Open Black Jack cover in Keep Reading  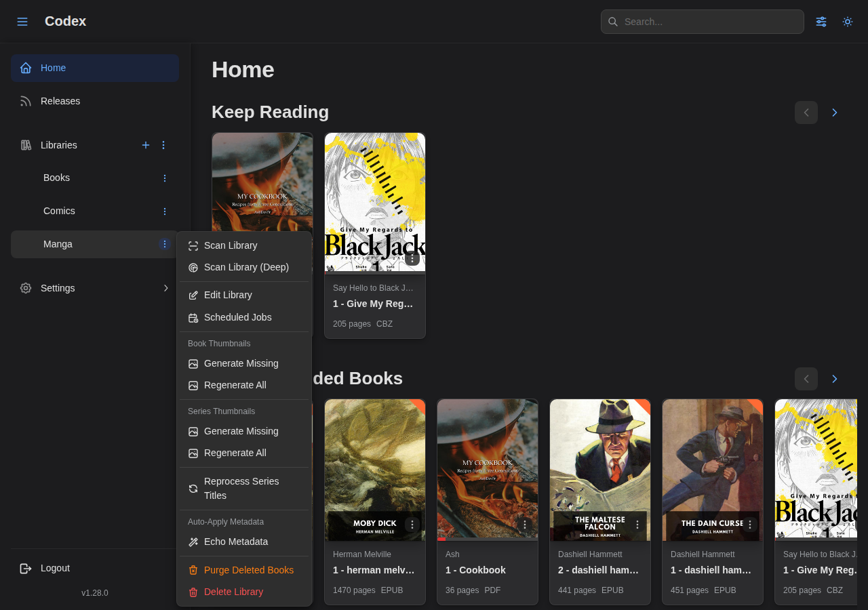pos(375,203)
